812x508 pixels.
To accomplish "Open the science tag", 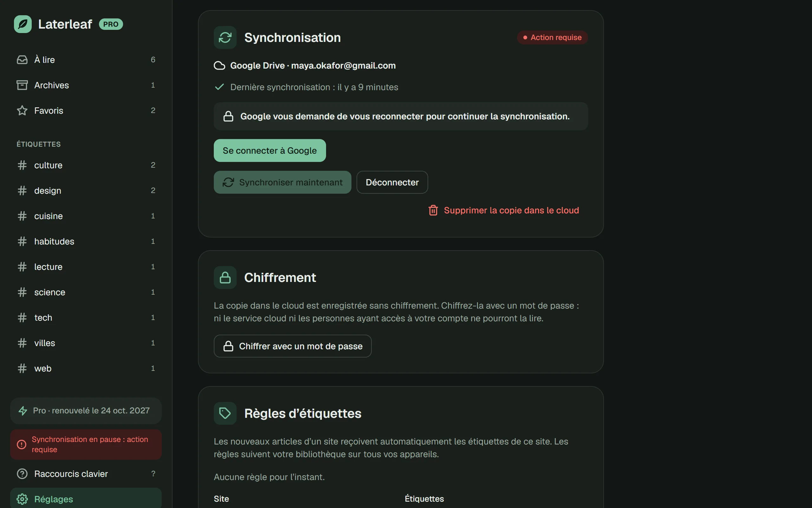I will pyautogui.click(x=86, y=292).
